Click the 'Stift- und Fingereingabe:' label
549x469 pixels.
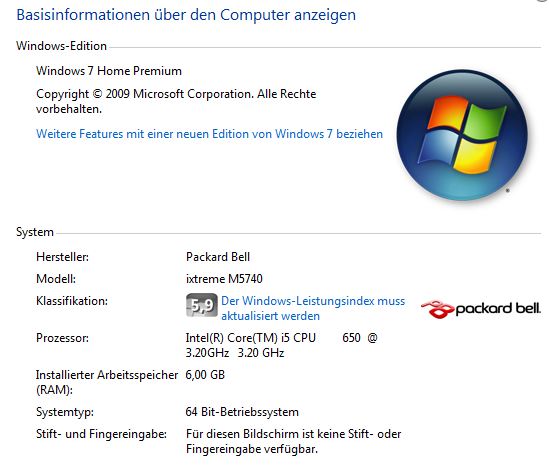pyautogui.click(x=101, y=434)
